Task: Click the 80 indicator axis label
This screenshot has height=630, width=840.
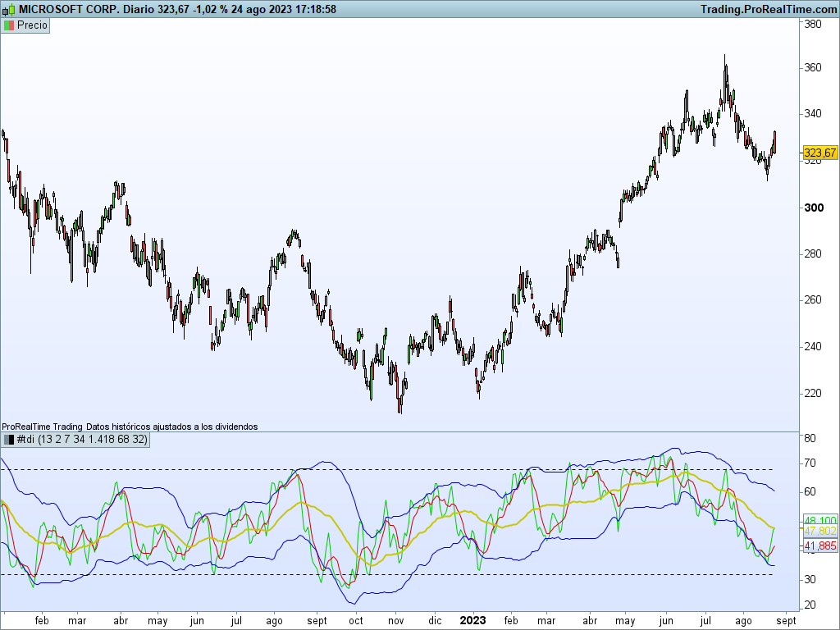Action: pyautogui.click(x=810, y=438)
